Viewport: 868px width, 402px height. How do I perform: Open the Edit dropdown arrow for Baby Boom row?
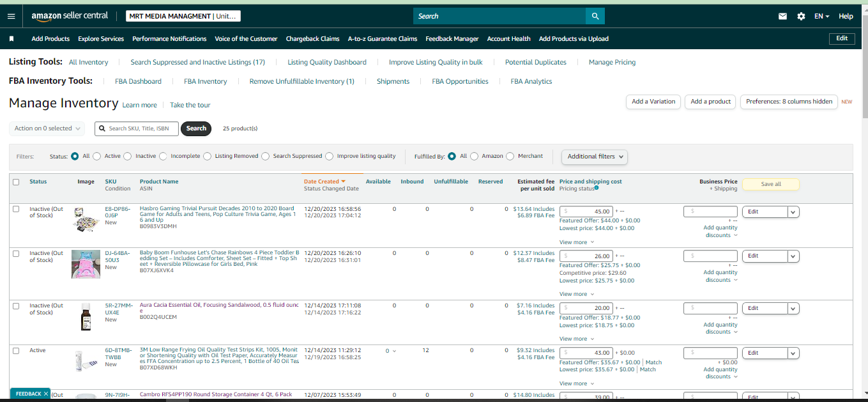793,256
